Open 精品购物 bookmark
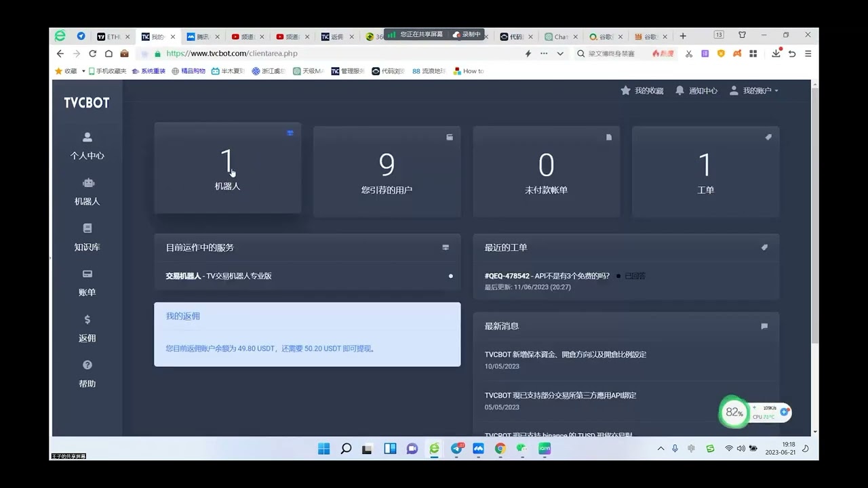This screenshot has width=868, height=488. [x=189, y=71]
